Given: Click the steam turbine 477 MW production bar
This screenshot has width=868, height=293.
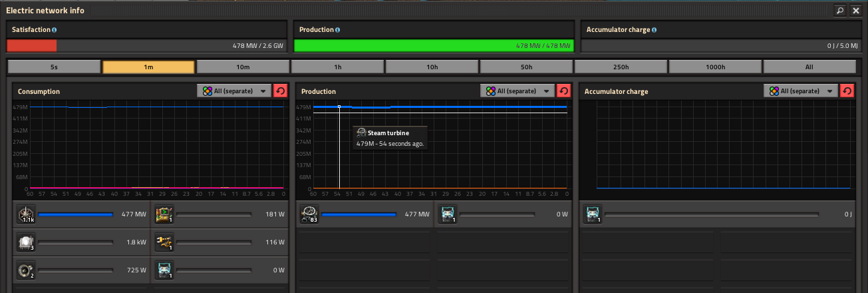Looking at the screenshot, I should pyautogui.click(x=359, y=214).
